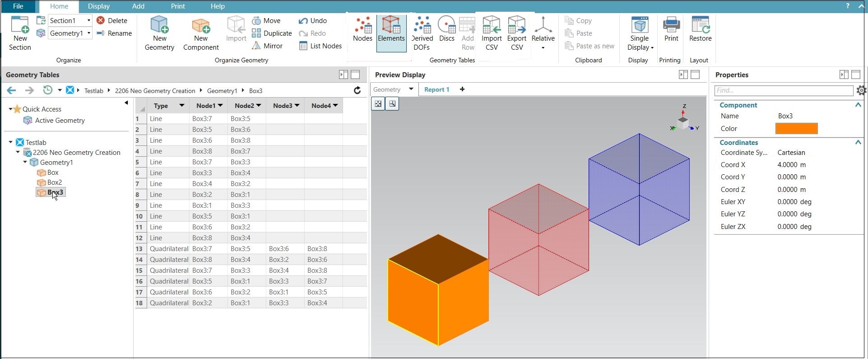Collapse 2206 Neo Geometry Creation node
Screen dimensions: 868x359
(x=18, y=152)
